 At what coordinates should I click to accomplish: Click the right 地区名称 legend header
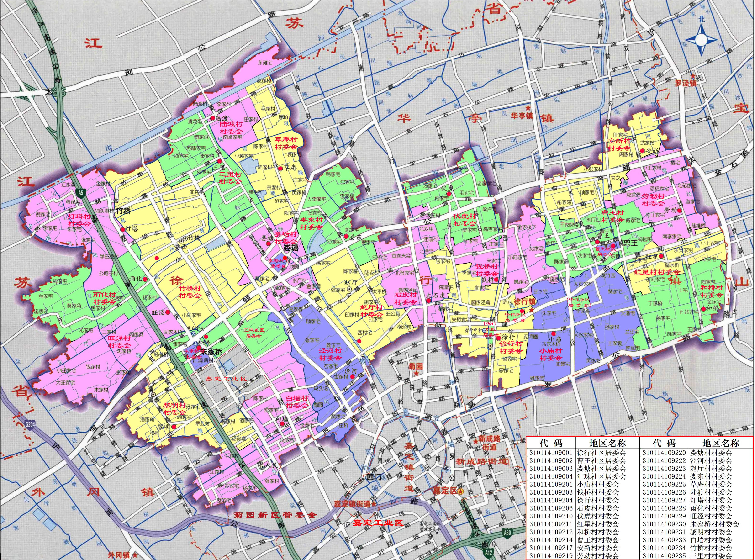(720, 443)
